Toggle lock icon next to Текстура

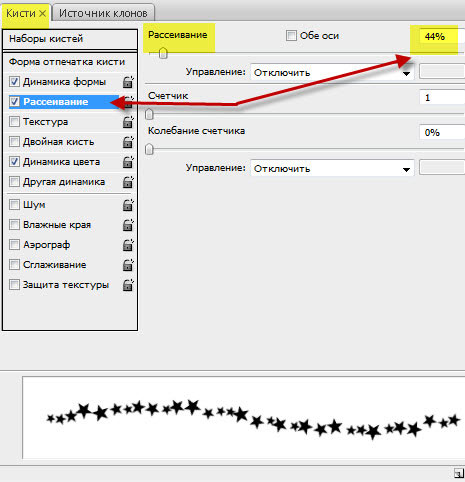[x=128, y=122]
